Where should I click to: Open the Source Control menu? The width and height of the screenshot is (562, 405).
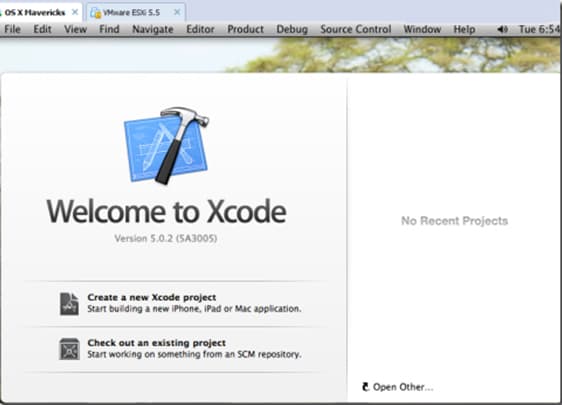(x=356, y=29)
